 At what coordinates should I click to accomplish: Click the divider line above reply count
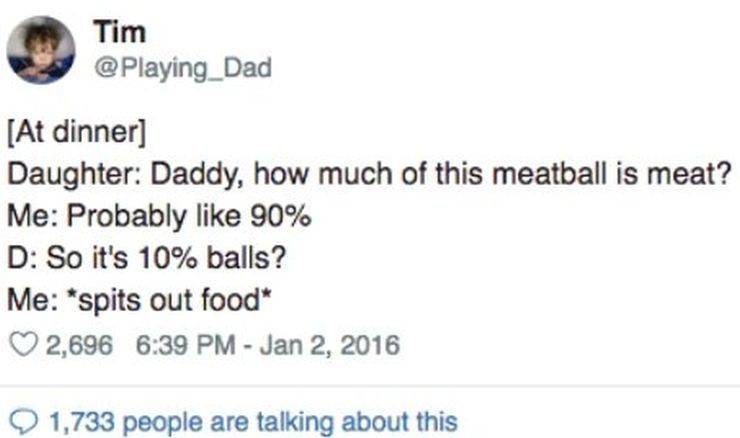(x=370, y=385)
